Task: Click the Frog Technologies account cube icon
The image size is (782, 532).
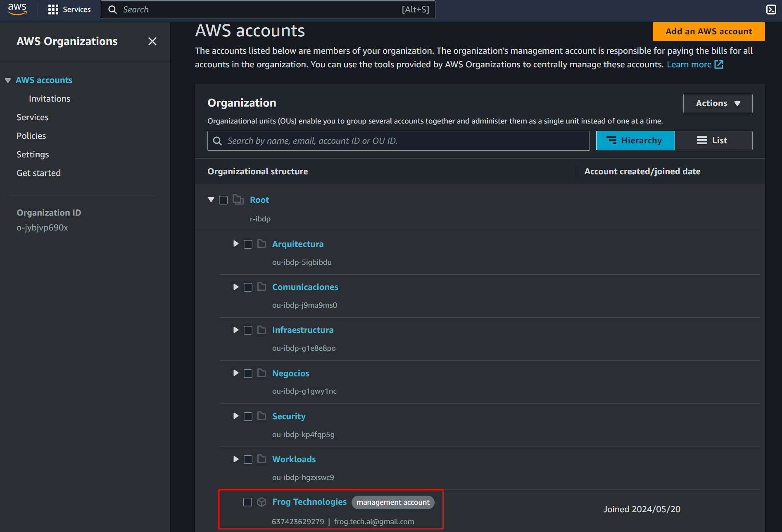Action: coord(261,502)
